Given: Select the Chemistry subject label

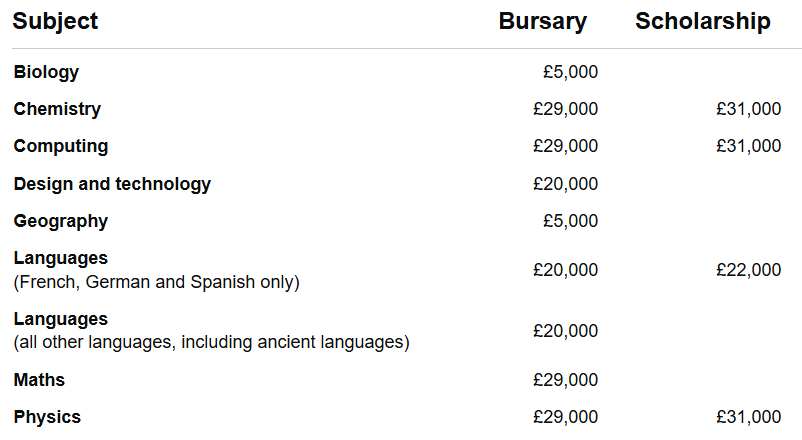Looking at the screenshot, I should [57, 109].
